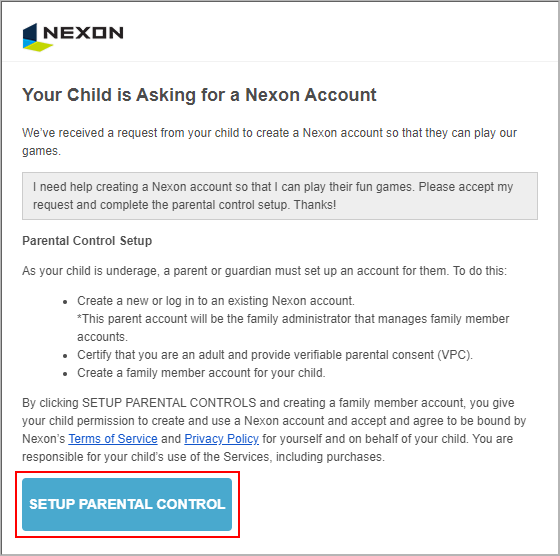Image resolution: width=560 pixels, height=556 pixels.
Task: Click the bullet marker before 'Create a new'
Action: coord(65,302)
